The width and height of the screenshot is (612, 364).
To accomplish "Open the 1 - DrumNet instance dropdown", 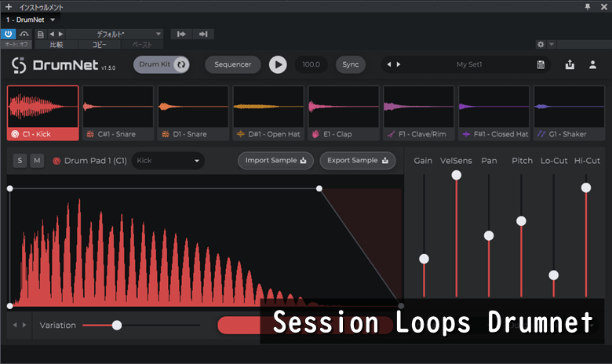I will (30, 20).
